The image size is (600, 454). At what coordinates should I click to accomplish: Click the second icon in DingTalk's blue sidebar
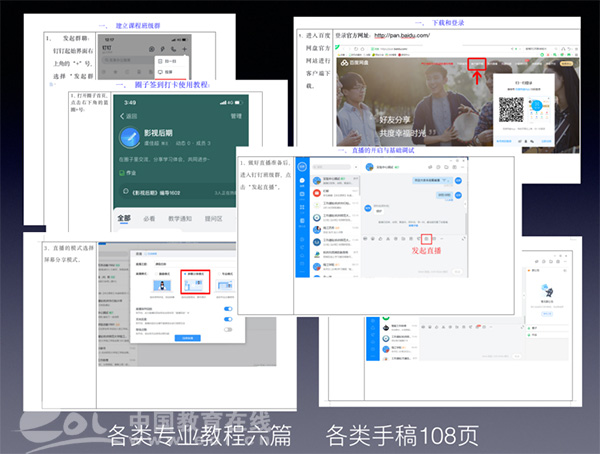pos(302,194)
